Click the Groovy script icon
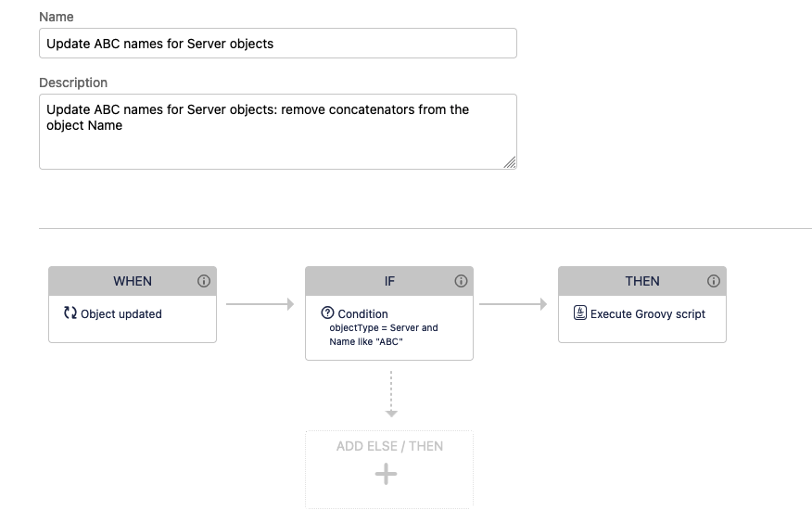 (580, 313)
